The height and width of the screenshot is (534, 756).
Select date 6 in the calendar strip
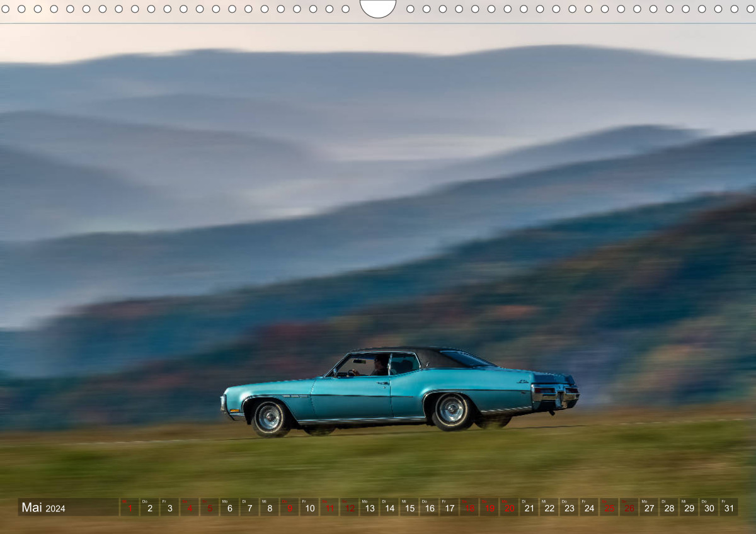[x=229, y=507]
